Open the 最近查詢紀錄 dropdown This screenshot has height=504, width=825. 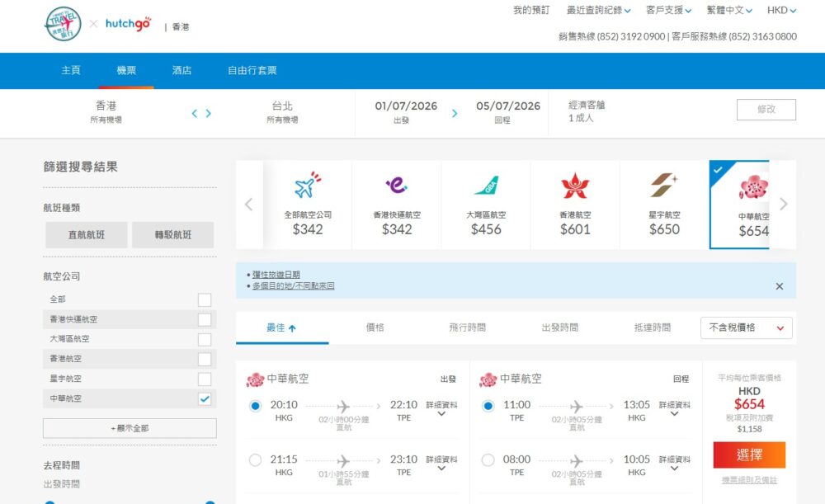(598, 10)
